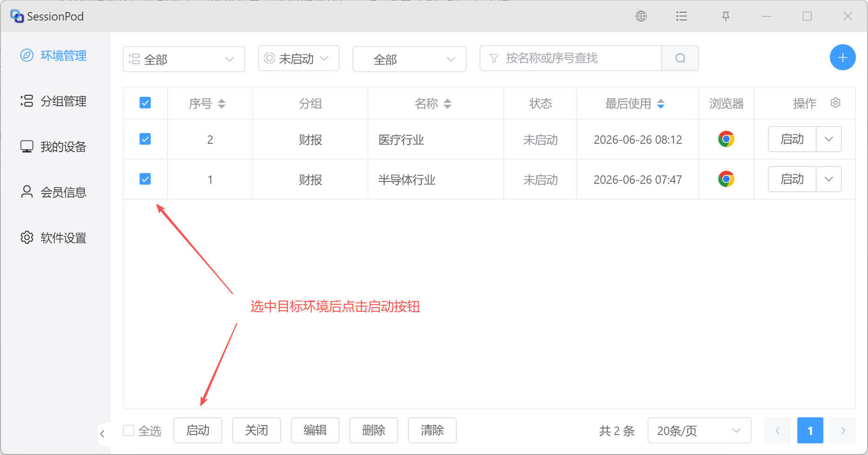868x455 pixels.
Task: Click Chrome browser icon for 医疗行业 row
Action: click(x=726, y=139)
